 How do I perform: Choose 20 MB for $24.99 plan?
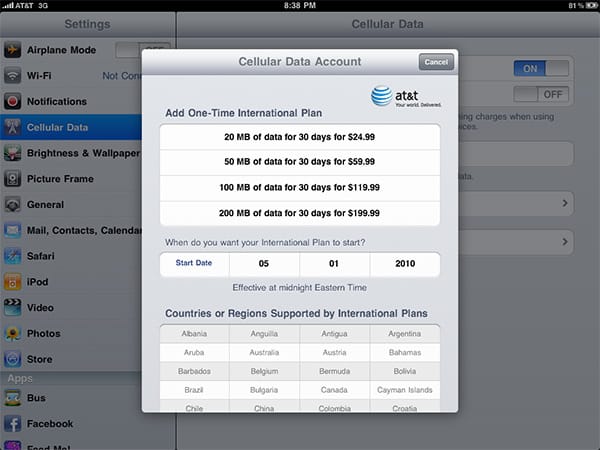pyautogui.click(x=300, y=137)
